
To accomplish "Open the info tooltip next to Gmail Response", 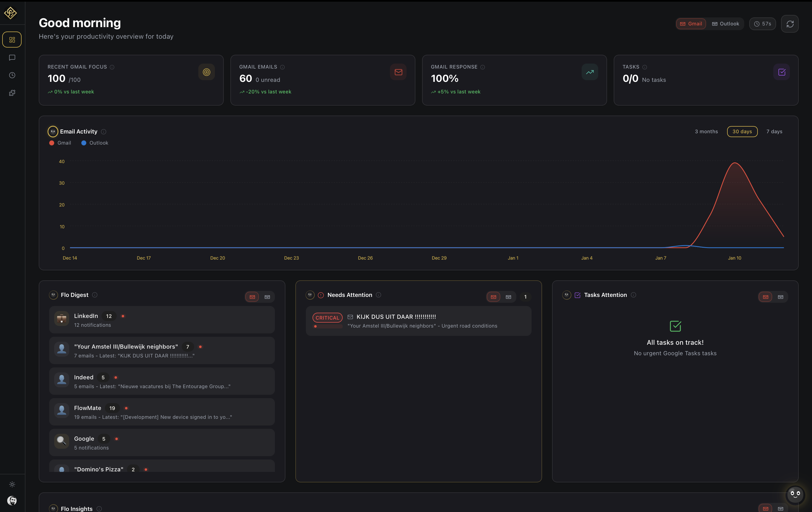I will 483,67.
